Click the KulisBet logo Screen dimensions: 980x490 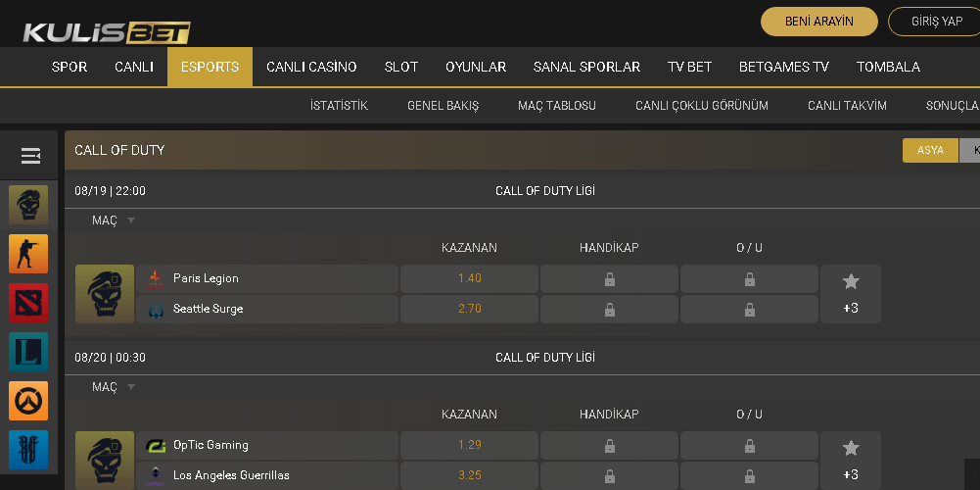coord(107,32)
